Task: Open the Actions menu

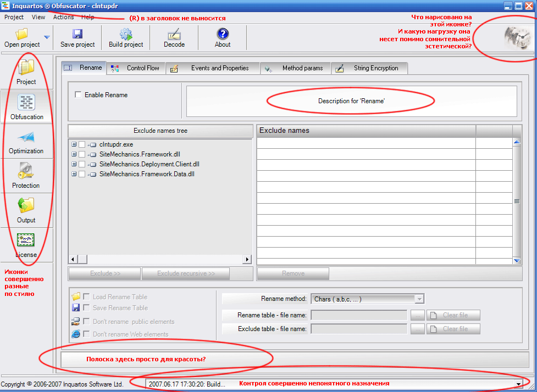Action: 63,17
